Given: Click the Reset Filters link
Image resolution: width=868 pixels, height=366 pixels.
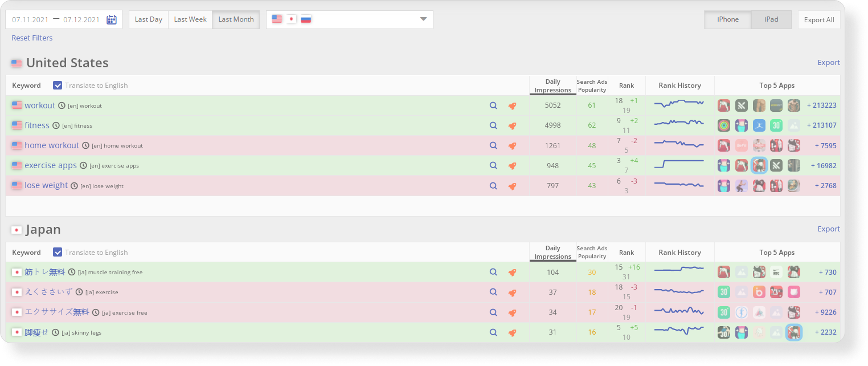Looking at the screenshot, I should coord(32,38).
